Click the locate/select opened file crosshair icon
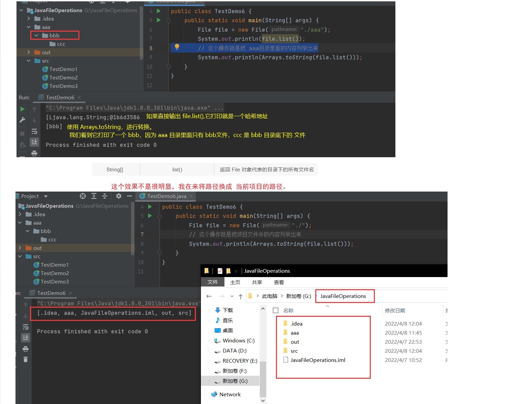This screenshot has width=532, height=404. click(83, 196)
